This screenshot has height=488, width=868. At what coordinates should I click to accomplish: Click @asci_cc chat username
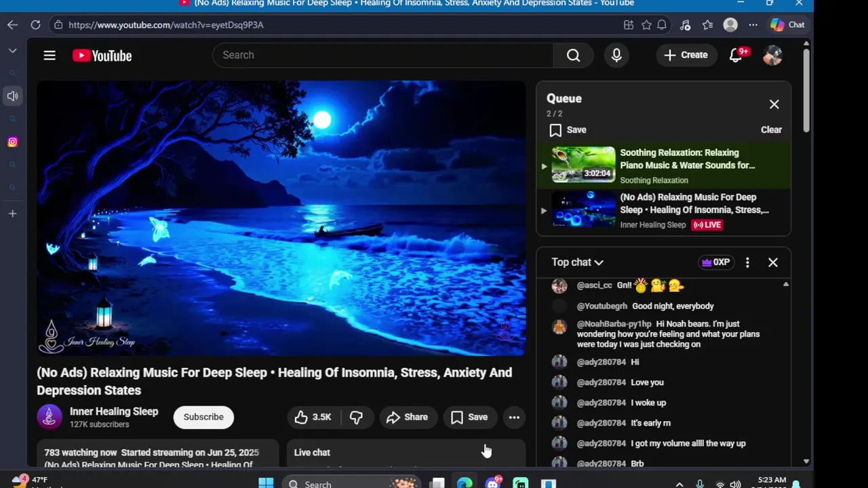click(594, 285)
